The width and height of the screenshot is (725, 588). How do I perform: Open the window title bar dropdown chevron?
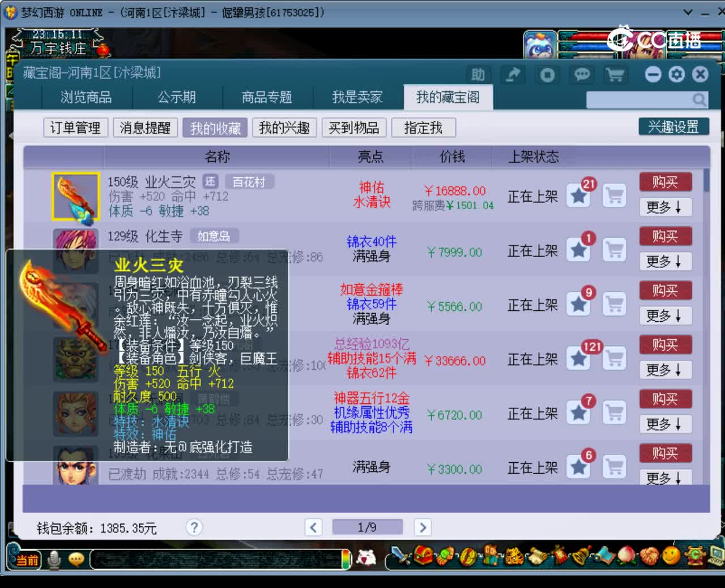point(688,12)
